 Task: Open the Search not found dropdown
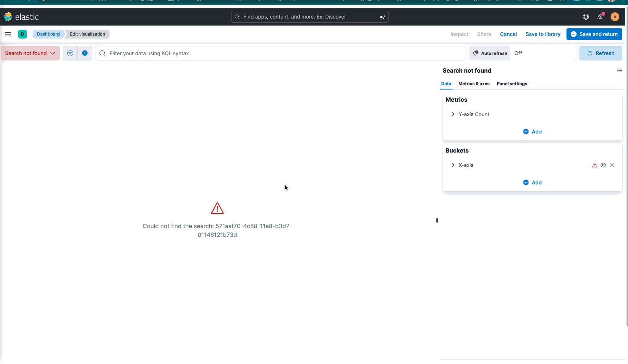30,53
